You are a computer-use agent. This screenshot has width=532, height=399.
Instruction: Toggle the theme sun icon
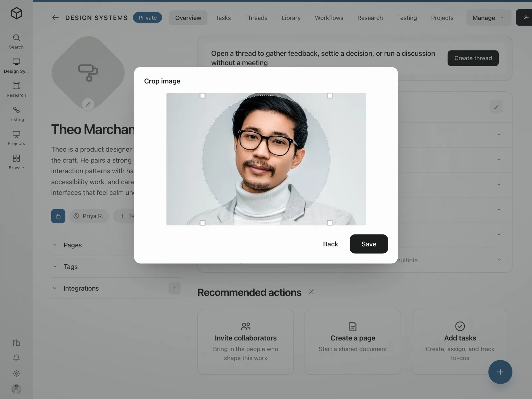point(16,373)
